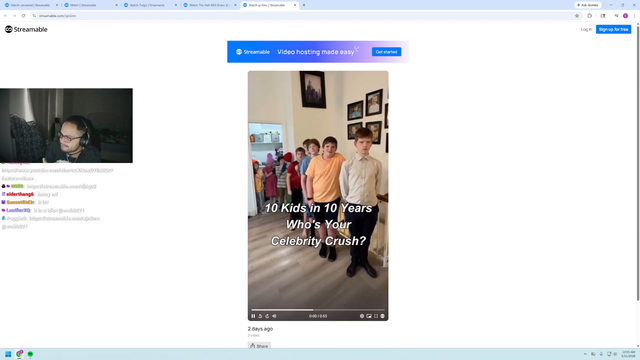Click the page vertical scrollbar
640x360 pixels.
pyautogui.click(x=638, y=163)
